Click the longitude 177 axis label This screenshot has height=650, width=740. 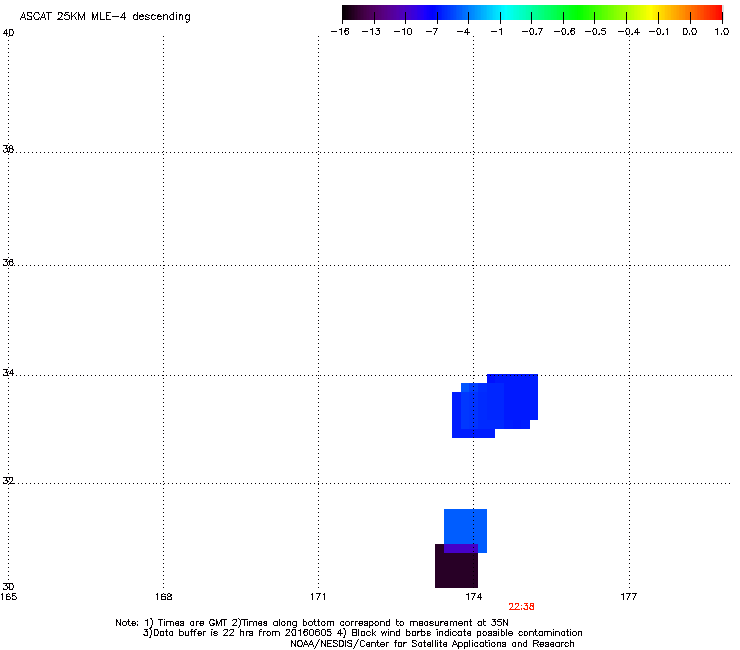(x=628, y=597)
